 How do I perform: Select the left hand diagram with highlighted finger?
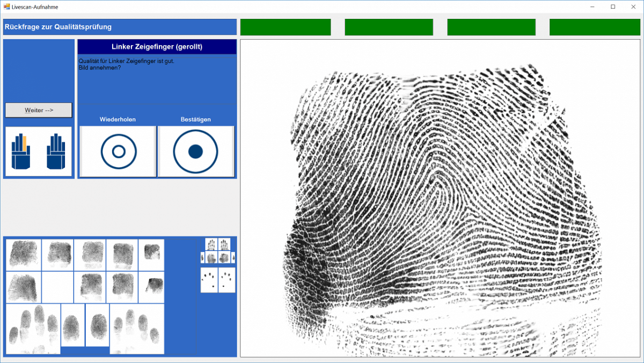(x=21, y=152)
